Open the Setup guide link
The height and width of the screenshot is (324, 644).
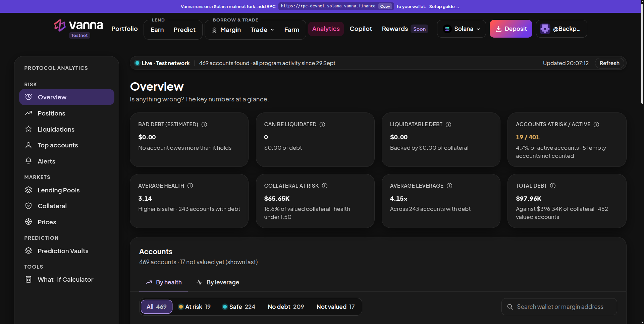point(444,7)
